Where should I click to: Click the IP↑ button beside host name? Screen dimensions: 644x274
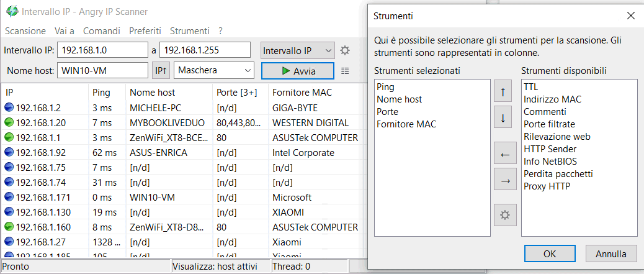tap(161, 70)
